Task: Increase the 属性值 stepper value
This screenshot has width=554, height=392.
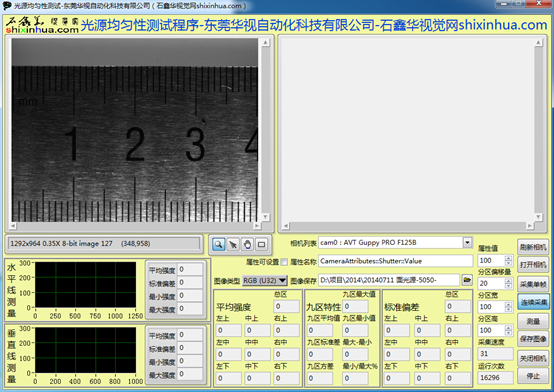Action: tap(508, 258)
